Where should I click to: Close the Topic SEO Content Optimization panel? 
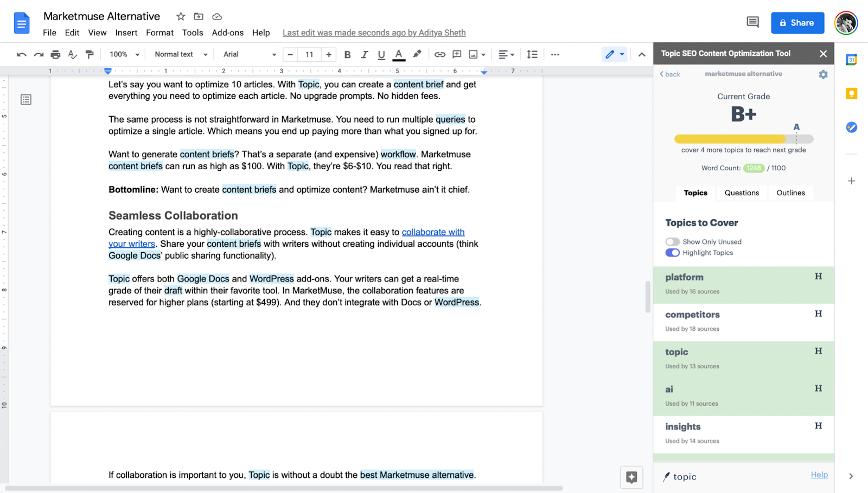tap(823, 54)
